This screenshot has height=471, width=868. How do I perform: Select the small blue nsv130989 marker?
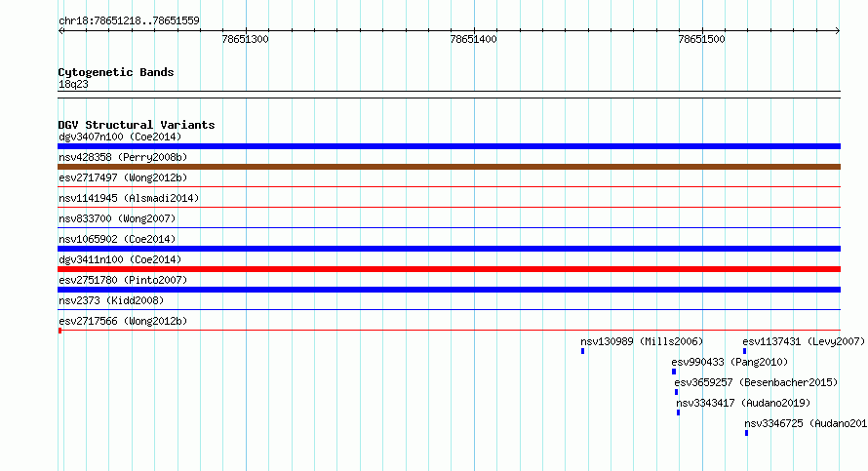(582, 351)
